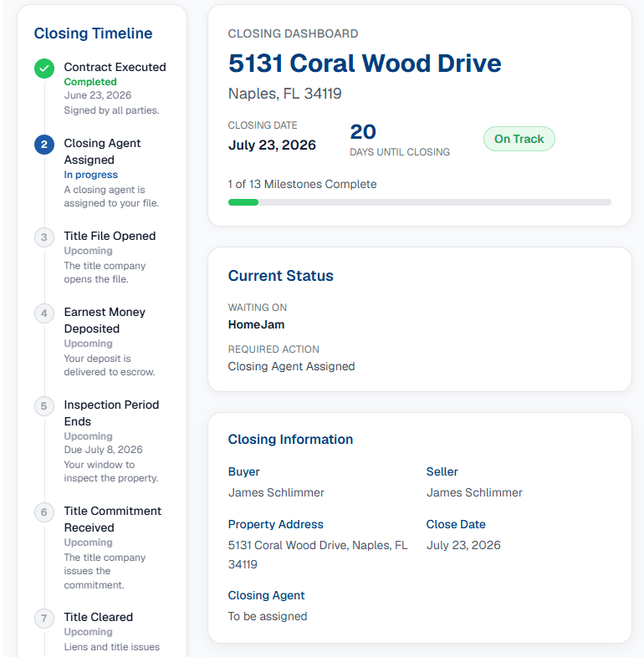Select step 6 circle for Title Commitment Received

pyautogui.click(x=44, y=512)
